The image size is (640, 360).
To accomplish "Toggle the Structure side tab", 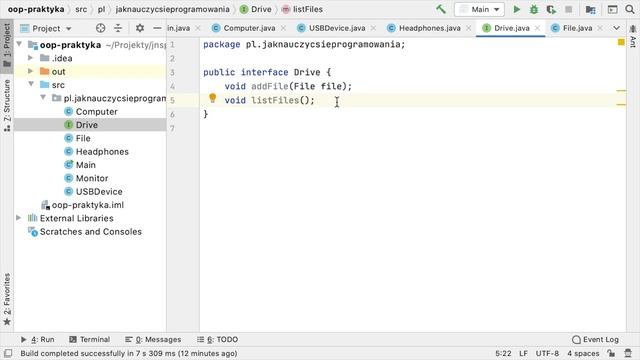I will coord(7,105).
